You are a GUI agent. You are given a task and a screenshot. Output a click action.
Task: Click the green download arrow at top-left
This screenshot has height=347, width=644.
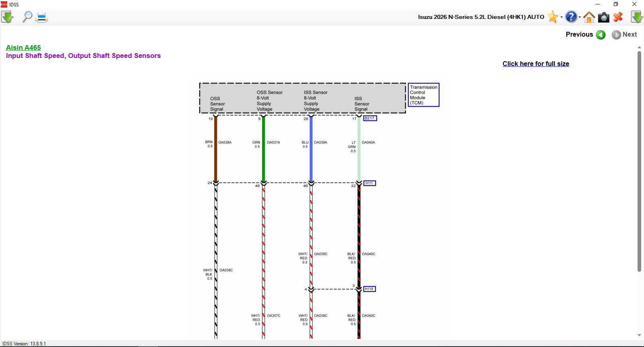click(x=7, y=17)
